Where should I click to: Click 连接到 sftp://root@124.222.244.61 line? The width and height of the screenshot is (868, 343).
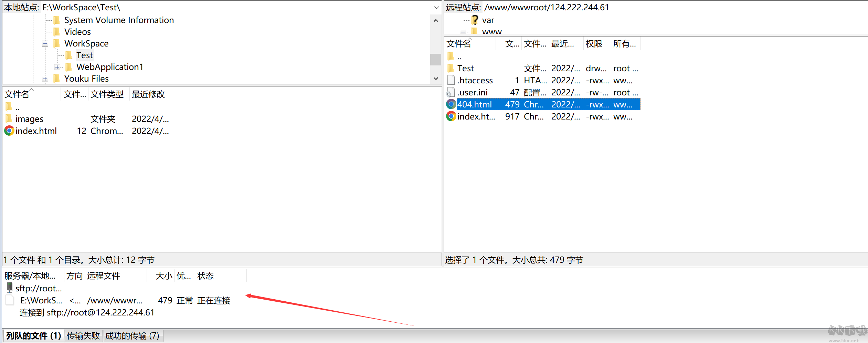87,312
